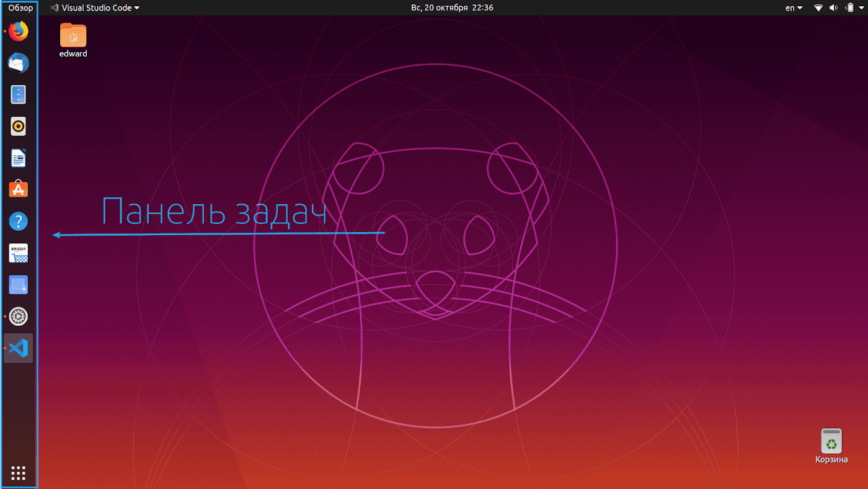Open Ubuntu Software center
This screenshot has width=868, height=489.
tap(19, 189)
